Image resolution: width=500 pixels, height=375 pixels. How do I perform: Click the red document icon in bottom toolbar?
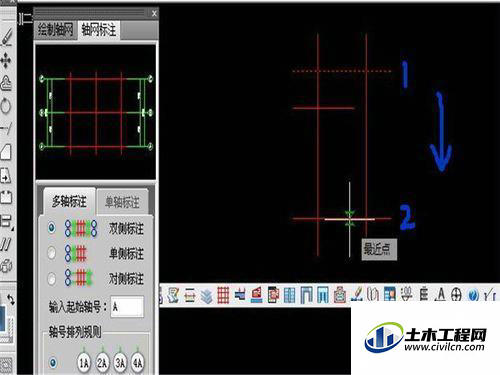pos(273,295)
